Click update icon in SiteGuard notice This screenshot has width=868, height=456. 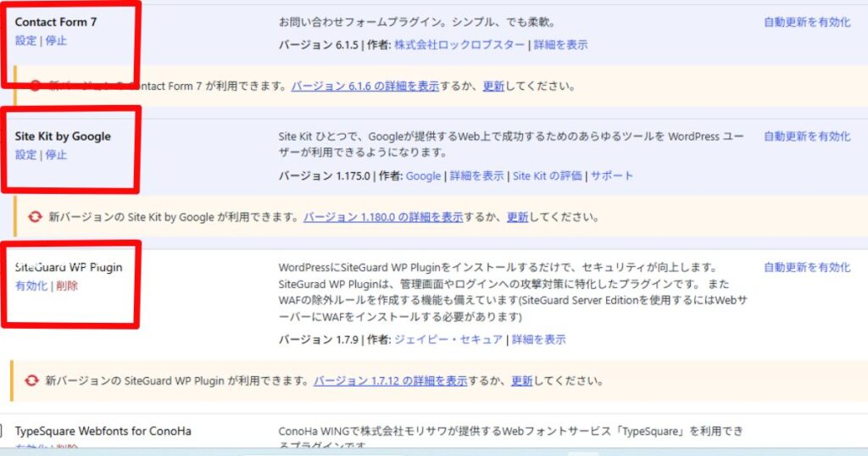(x=31, y=381)
